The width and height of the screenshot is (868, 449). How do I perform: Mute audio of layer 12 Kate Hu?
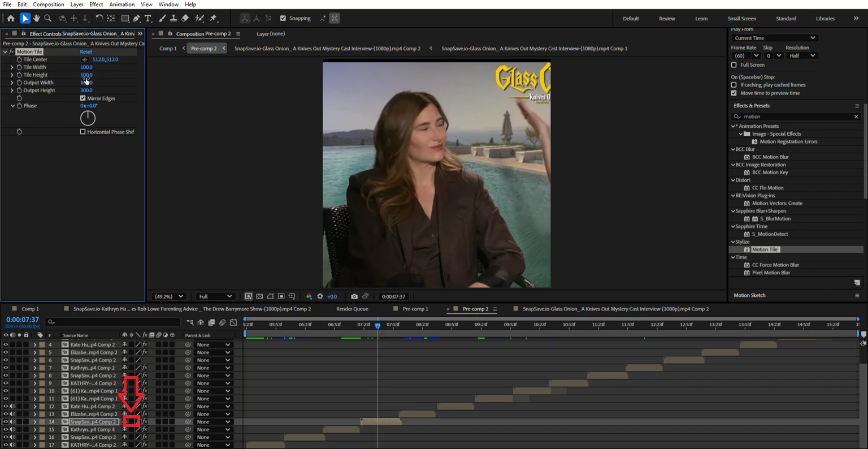coord(12,406)
